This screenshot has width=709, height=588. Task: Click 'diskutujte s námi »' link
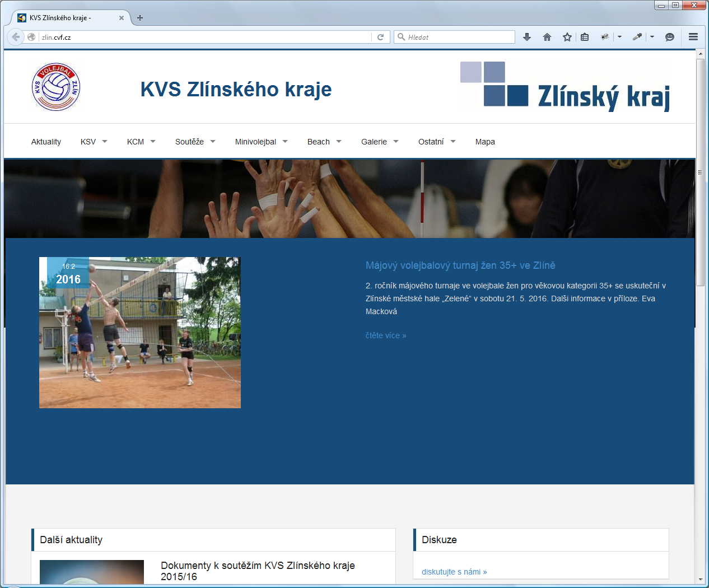[x=454, y=572]
